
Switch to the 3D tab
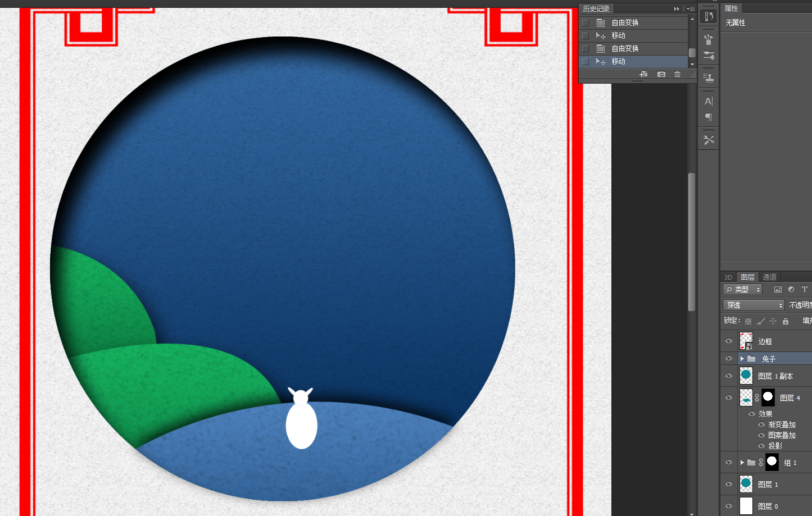pyautogui.click(x=728, y=277)
